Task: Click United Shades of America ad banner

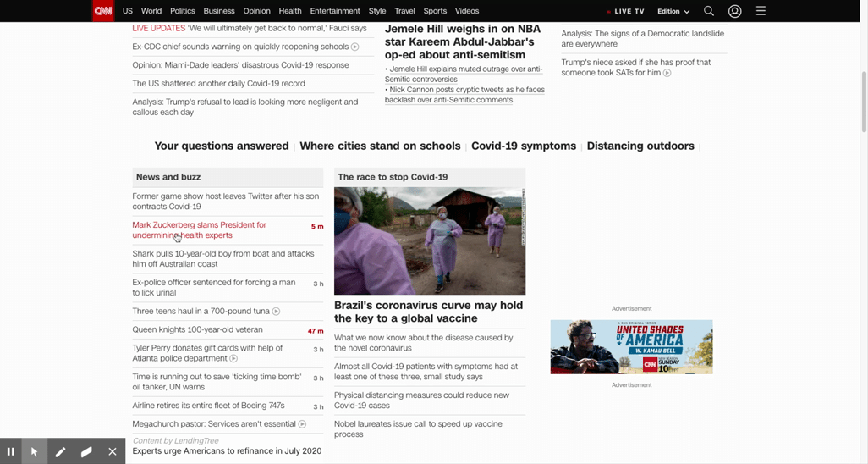Action: (x=632, y=346)
